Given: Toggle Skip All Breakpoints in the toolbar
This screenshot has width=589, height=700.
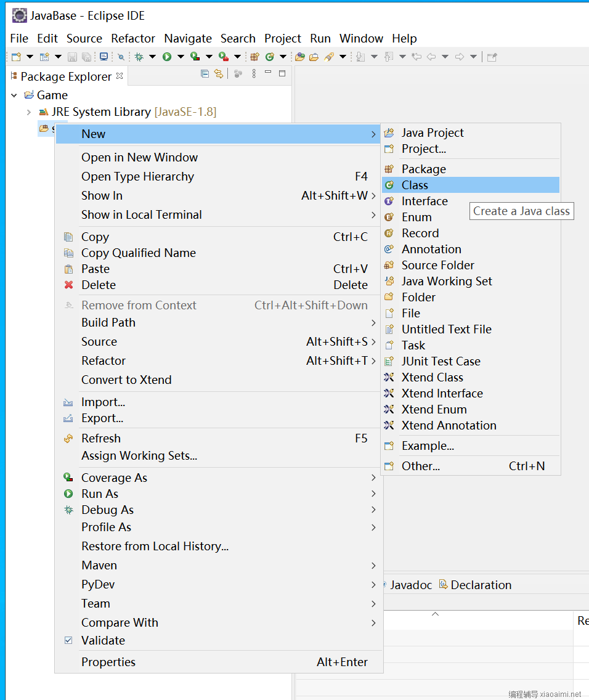Looking at the screenshot, I should pyautogui.click(x=121, y=57).
